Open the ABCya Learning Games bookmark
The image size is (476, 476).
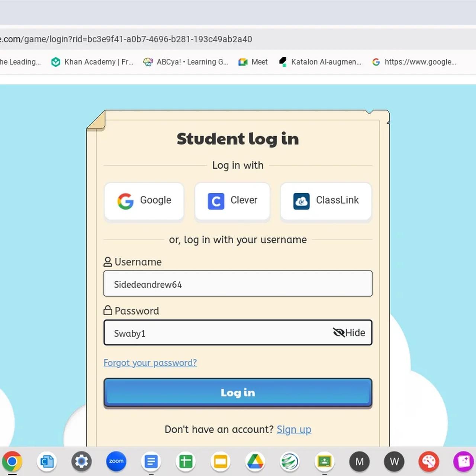(186, 62)
